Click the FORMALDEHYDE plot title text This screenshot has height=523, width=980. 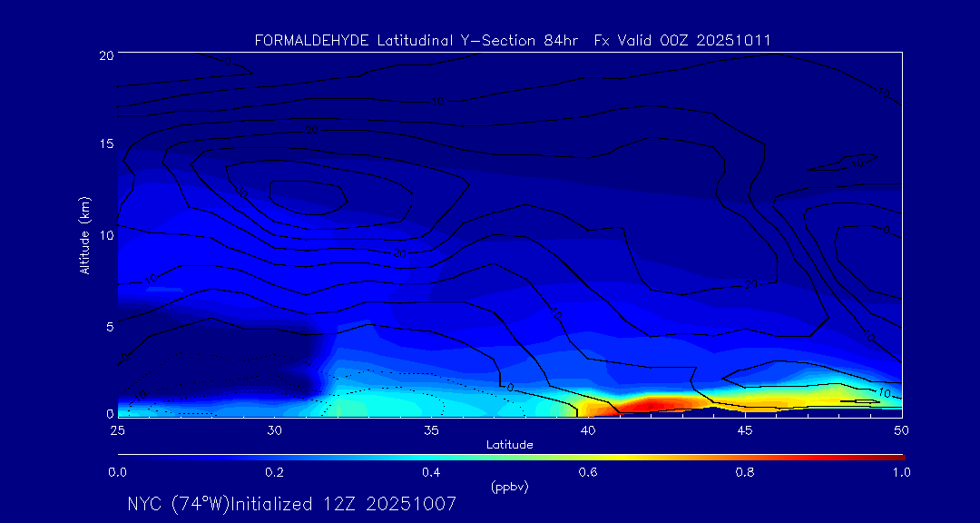pyautogui.click(x=513, y=40)
